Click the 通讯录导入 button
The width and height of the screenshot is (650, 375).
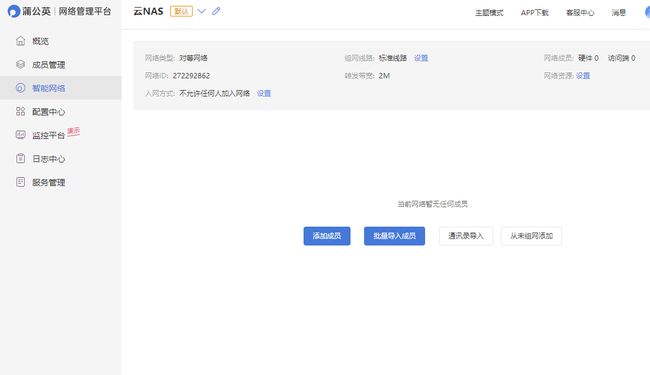click(466, 236)
